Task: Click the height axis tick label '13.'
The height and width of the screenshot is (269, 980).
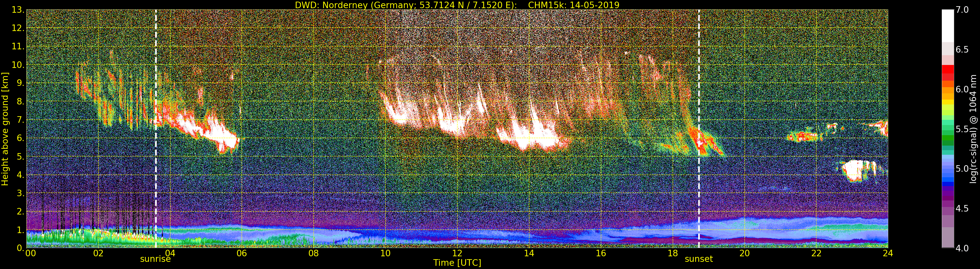Action: click(18, 10)
